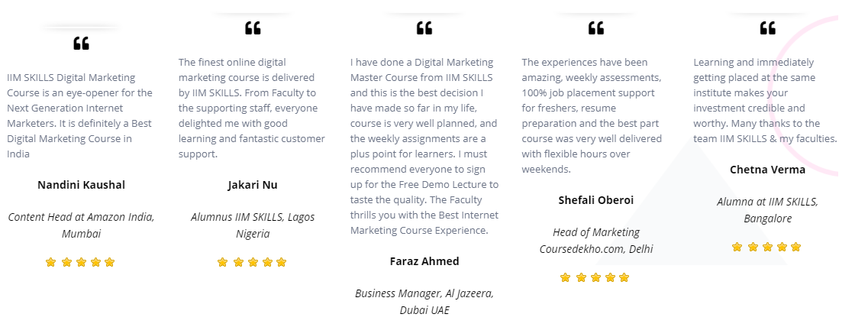
Task: Click the first star under Nandini Kaushal
Action: point(51,262)
